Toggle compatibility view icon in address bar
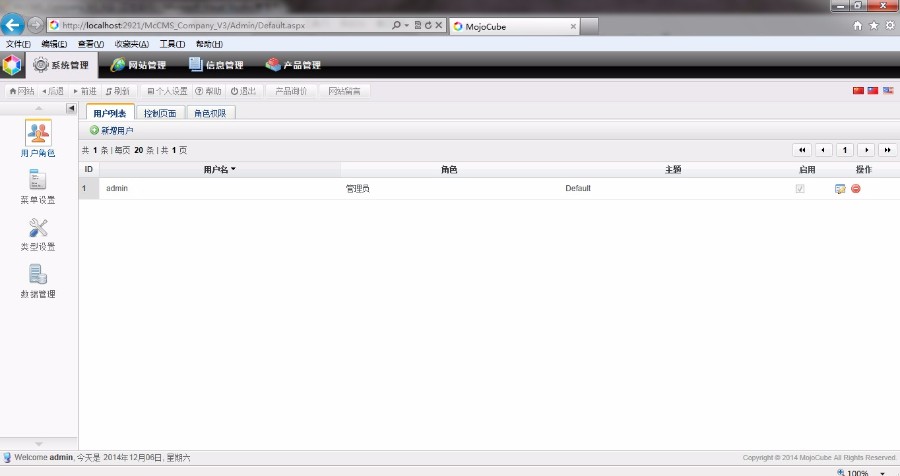 pyautogui.click(x=418, y=25)
